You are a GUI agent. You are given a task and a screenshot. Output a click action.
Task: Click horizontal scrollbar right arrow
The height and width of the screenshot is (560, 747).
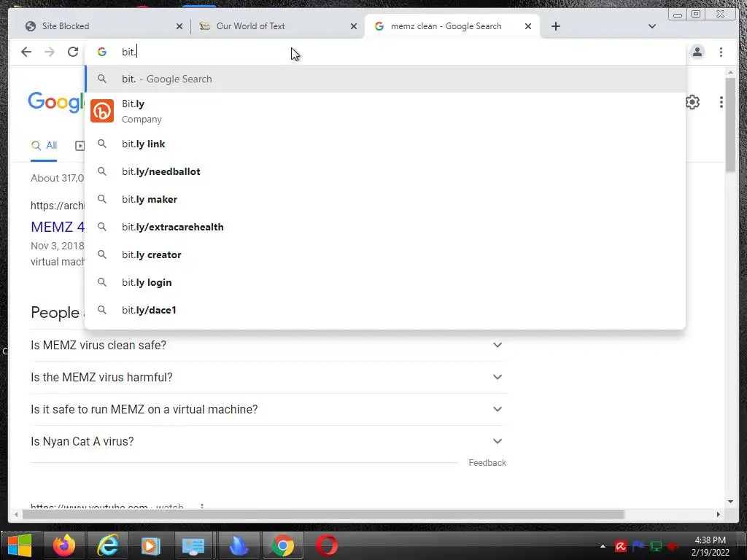click(x=719, y=514)
